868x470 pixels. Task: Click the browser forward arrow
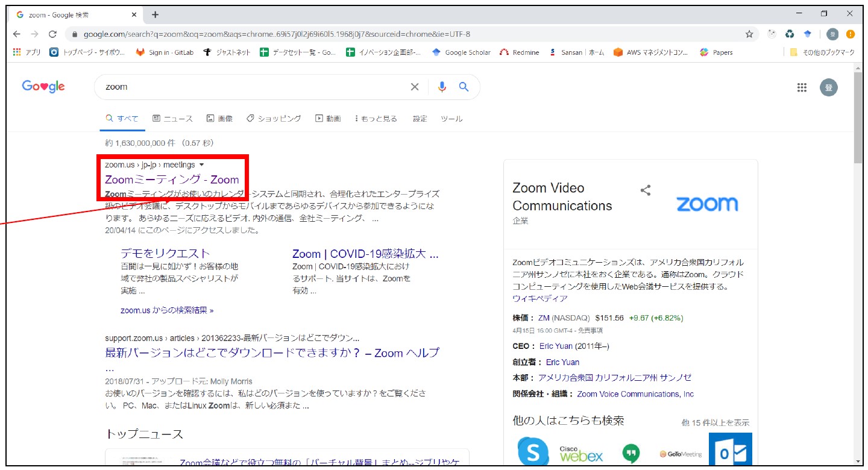tap(34, 34)
